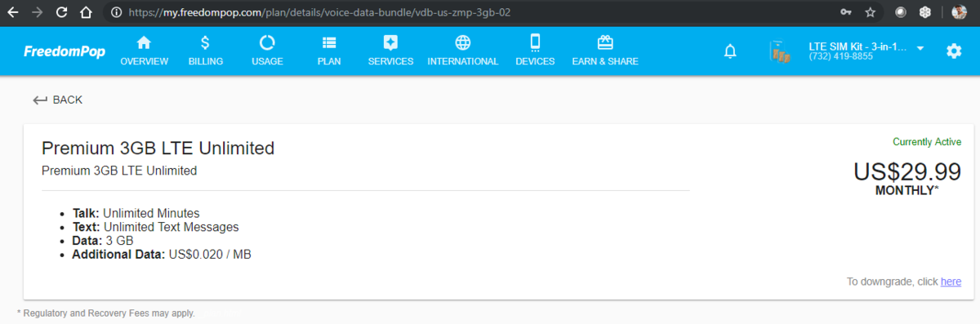Open the Devices phone icon

[535, 42]
